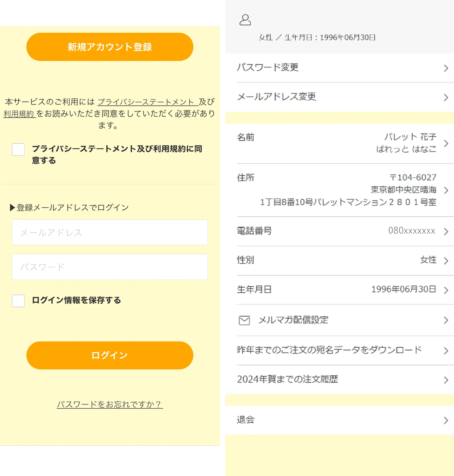
Task: Open パスワード変更 via its chevron
Action: [x=446, y=68]
